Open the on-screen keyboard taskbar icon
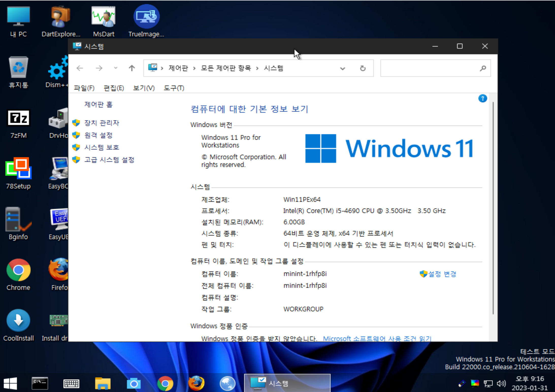555x392 pixels. (71, 383)
